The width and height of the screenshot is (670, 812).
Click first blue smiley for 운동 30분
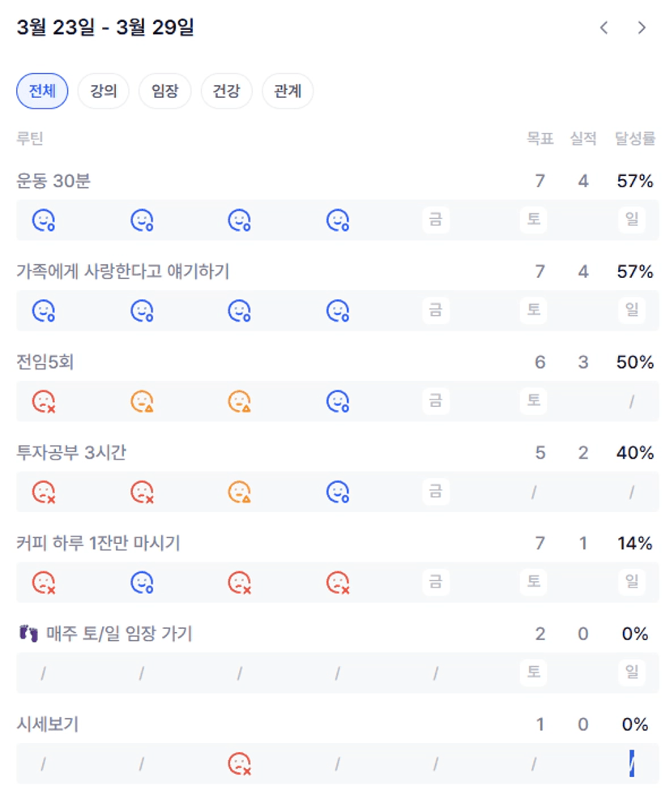(x=43, y=220)
